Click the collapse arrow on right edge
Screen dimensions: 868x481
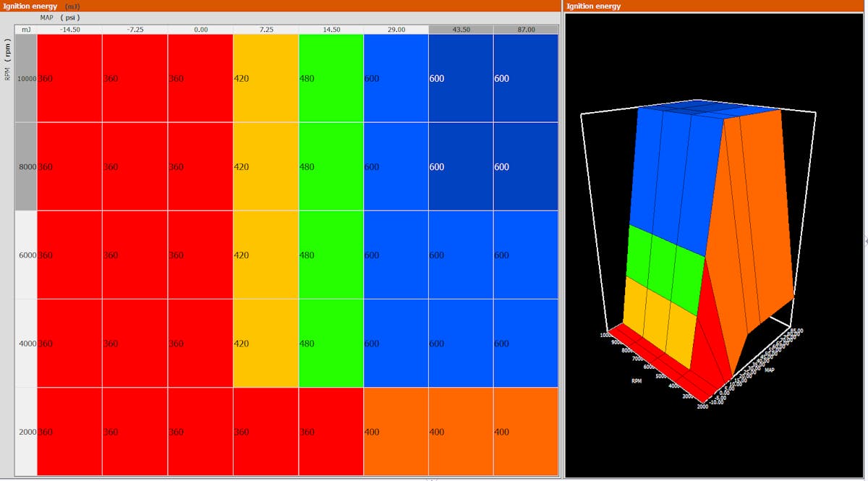[865, 241]
